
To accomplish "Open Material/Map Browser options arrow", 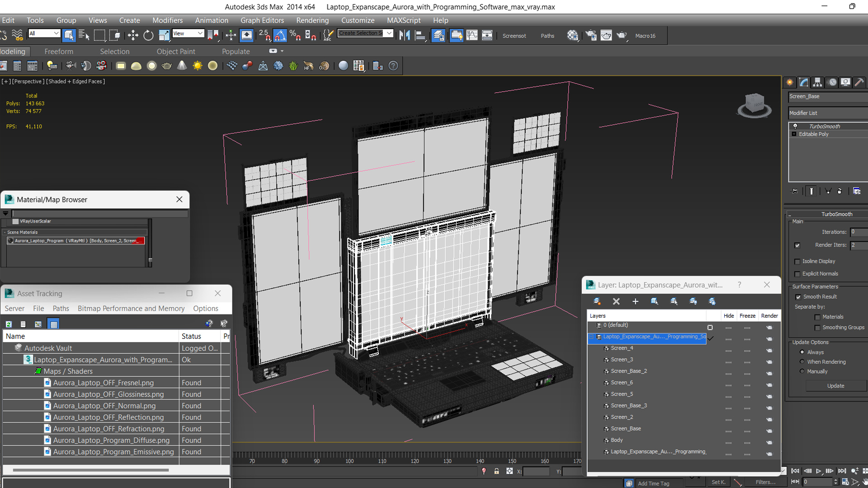I will [x=6, y=213].
